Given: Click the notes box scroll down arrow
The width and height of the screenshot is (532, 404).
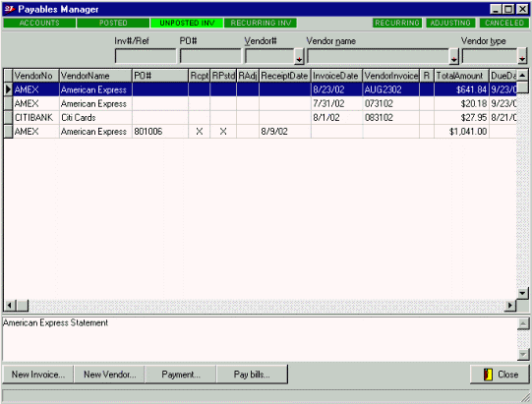Looking at the screenshot, I should pyautogui.click(x=523, y=355).
